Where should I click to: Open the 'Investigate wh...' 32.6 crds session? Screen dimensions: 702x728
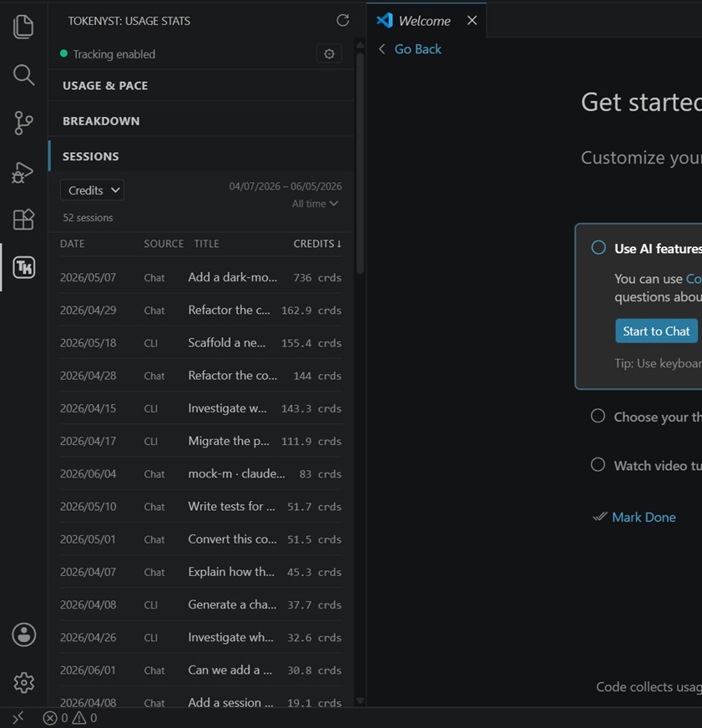coord(200,638)
